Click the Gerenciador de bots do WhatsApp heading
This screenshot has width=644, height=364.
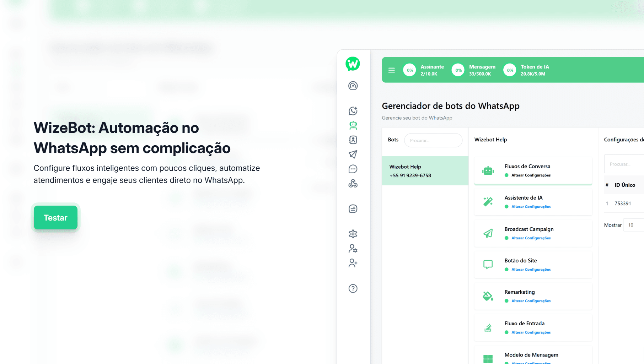coord(451,106)
